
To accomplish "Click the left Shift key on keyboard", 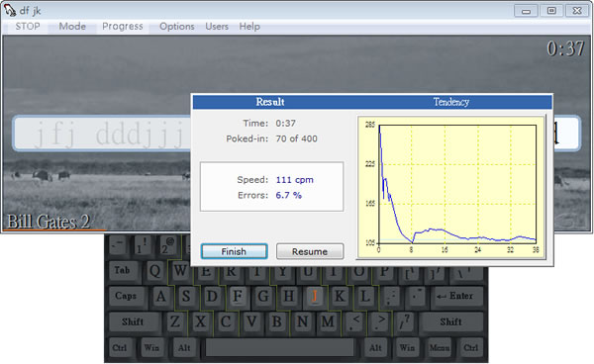I will click(x=134, y=321).
